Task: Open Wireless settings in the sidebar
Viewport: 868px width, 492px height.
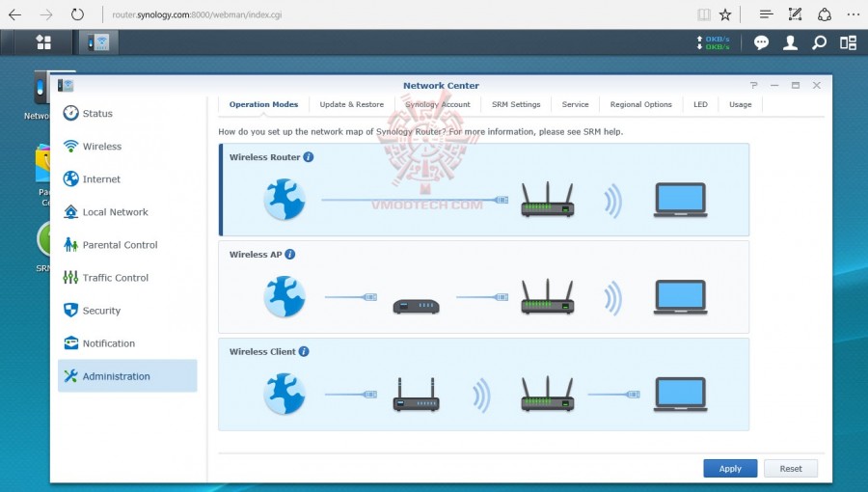Action: pyautogui.click(x=127, y=146)
